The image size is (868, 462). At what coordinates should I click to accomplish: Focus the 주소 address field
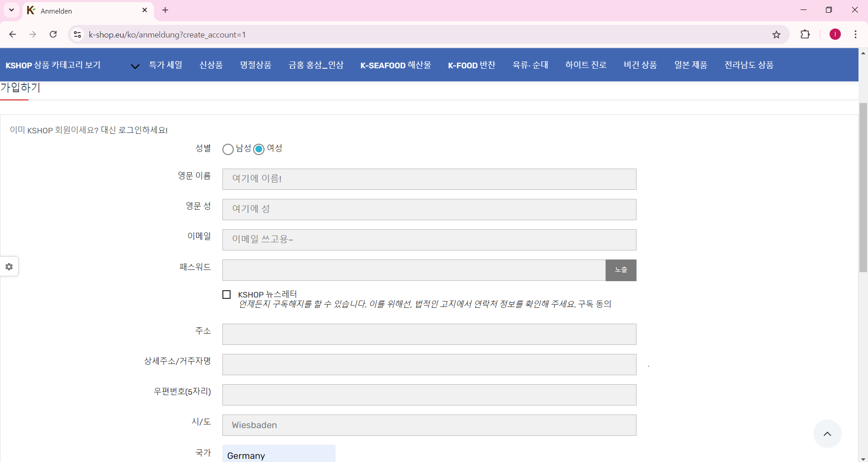tap(429, 334)
